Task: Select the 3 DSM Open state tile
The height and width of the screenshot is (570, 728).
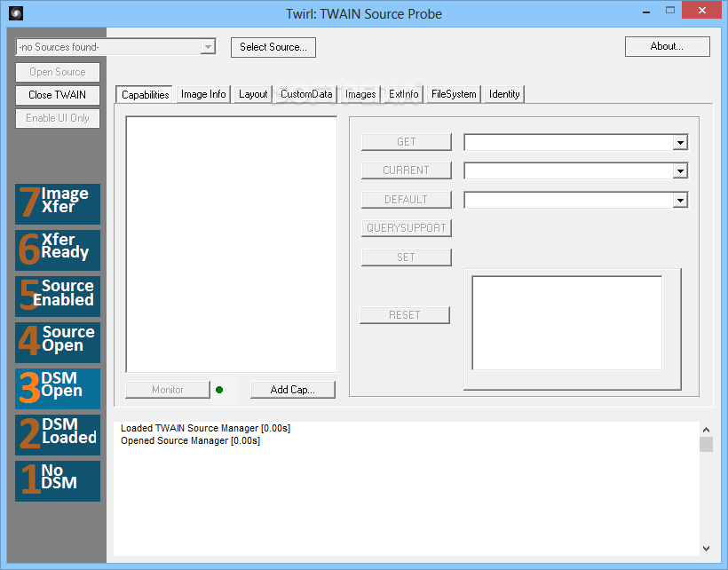Action: click(x=58, y=389)
